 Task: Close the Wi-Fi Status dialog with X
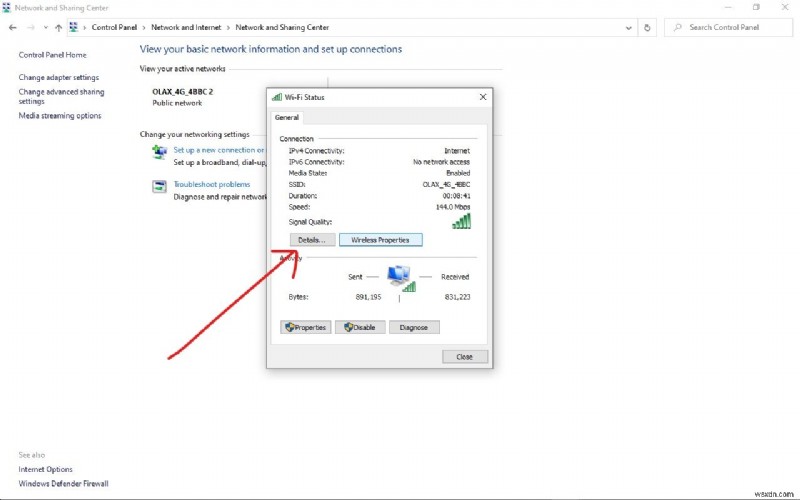click(483, 97)
